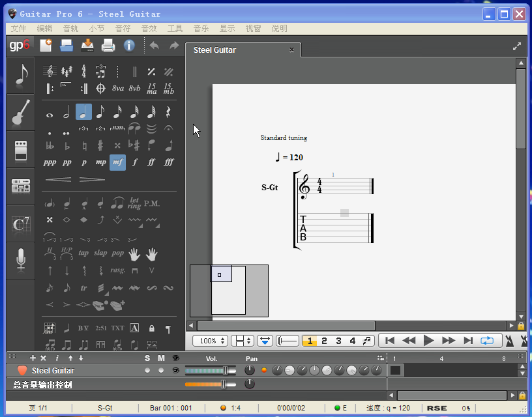Close the Steel Guitar tab

[x=291, y=50]
